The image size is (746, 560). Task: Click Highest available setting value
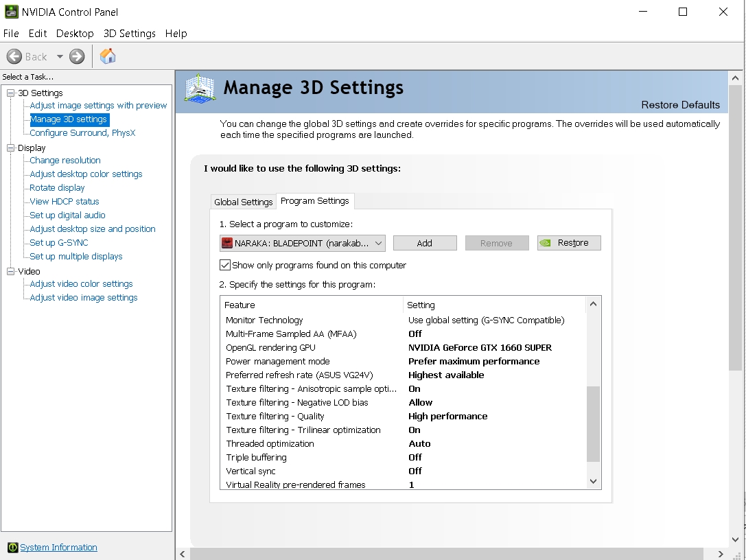tap(446, 375)
